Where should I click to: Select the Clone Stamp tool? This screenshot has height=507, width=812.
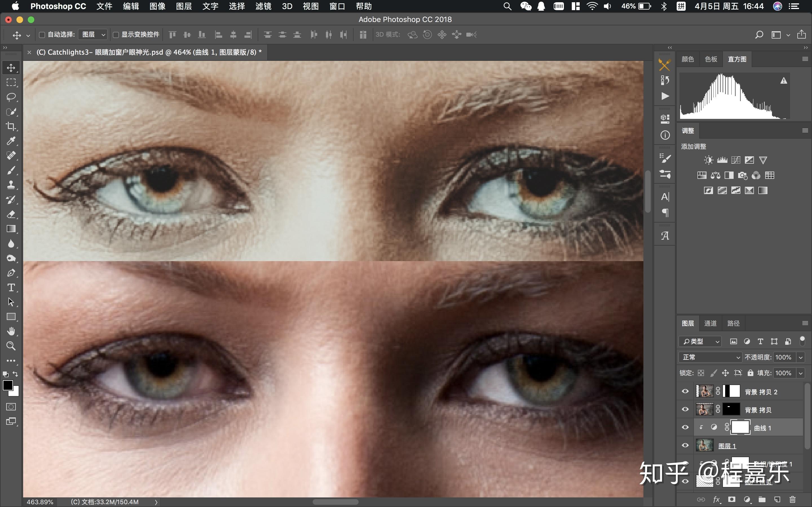[x=11, y=185]
